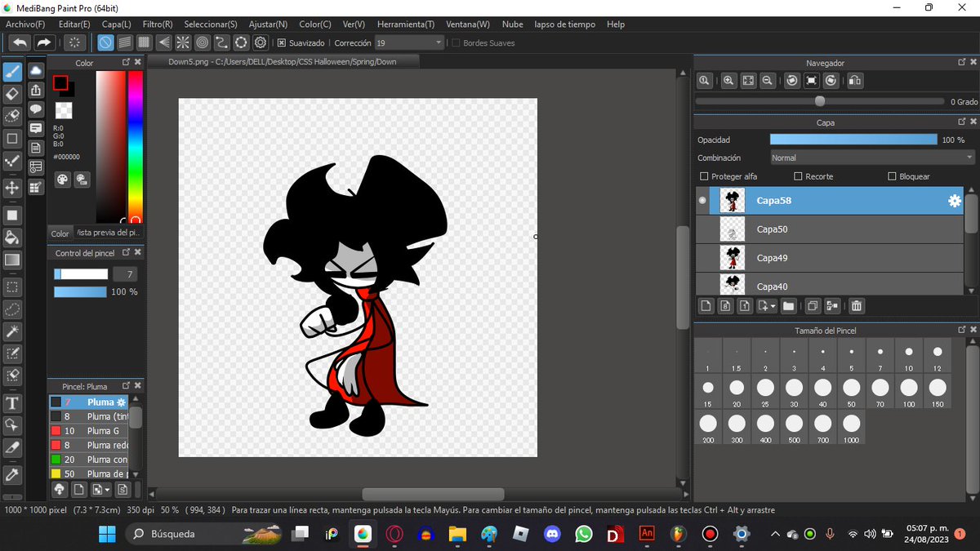Open the Archivo(F) menu
This screenshot has width=980, height=551.
tap(25, 24)
